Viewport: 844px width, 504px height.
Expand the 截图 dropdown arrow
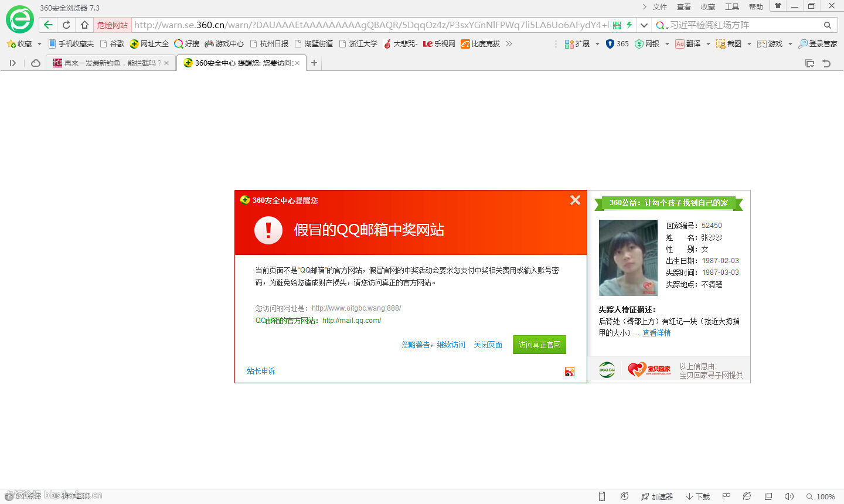749,44
